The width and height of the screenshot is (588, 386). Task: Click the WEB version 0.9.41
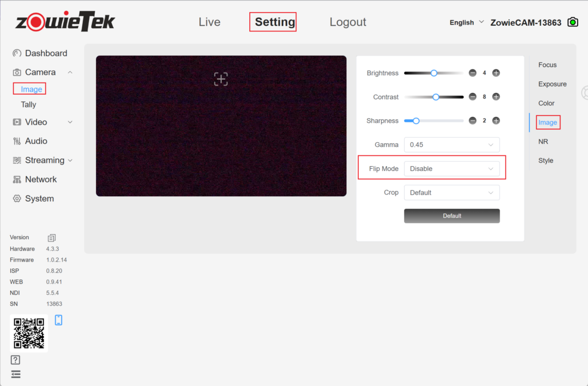(x=54, y=282)
